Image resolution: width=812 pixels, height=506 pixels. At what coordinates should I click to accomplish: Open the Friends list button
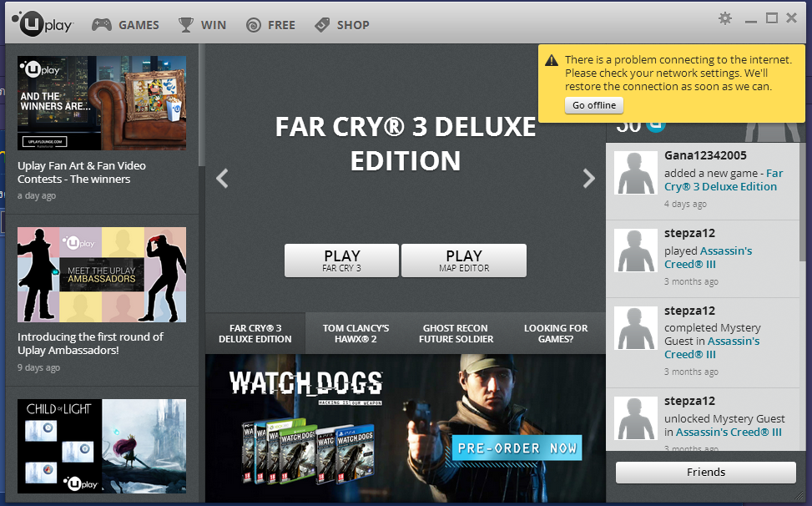pyautogui.click(x=706, y=472)
